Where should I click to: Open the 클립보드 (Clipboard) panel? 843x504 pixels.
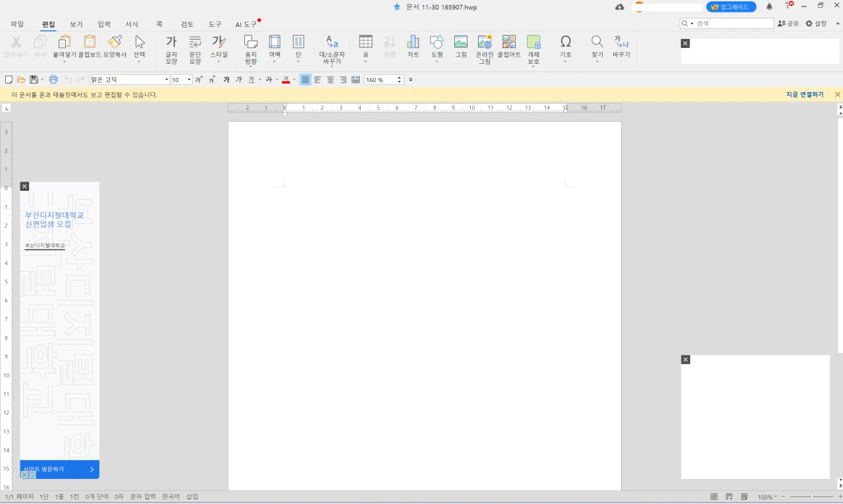pyautogui.click(x=90, y=47)
